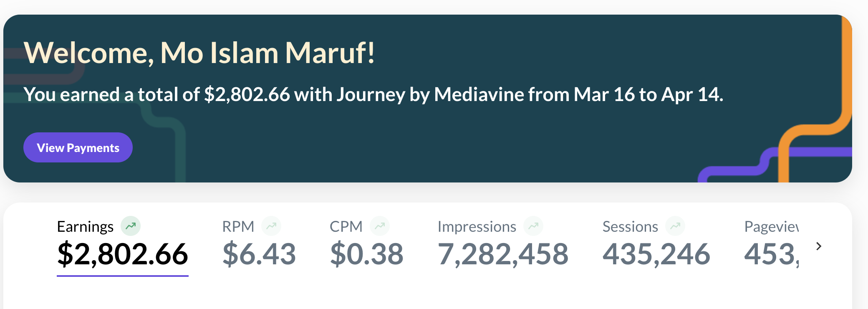
Task: Click the $2,802.66 earnings value
Action: [x=123, y=254]
